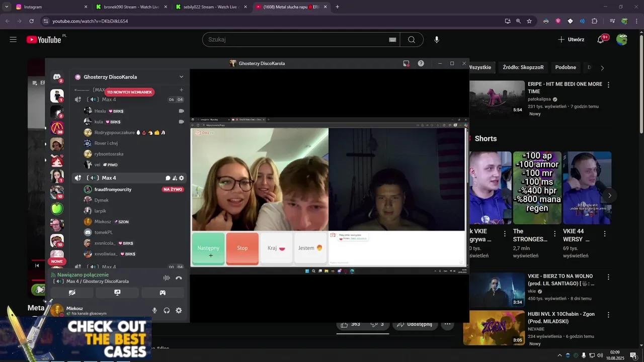Go to YouTube home via logo
644x362 pixels.
pyautogui.click(x=44, y=40)
